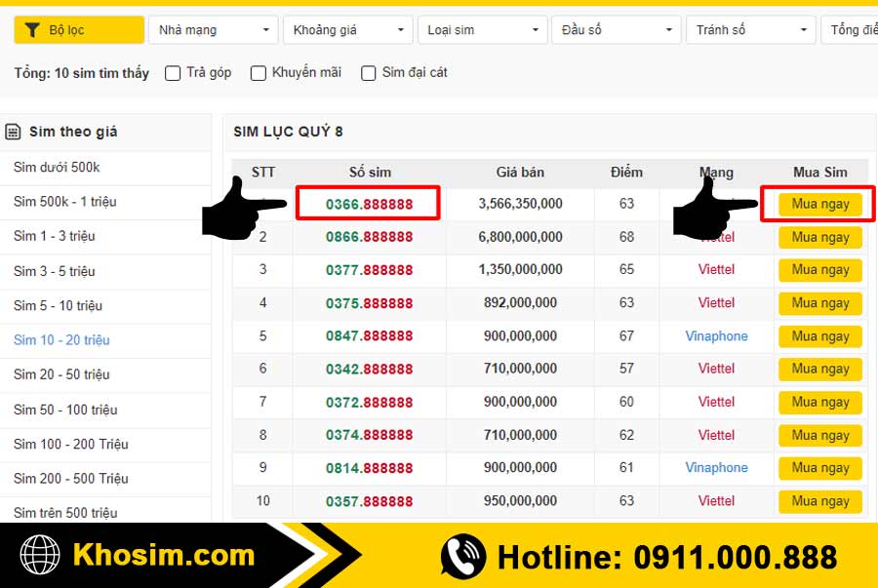Expand the Đầu số dropdown
Image resolution: width=878 pixels, height=588 pixels.
click(x=616, y=30)
